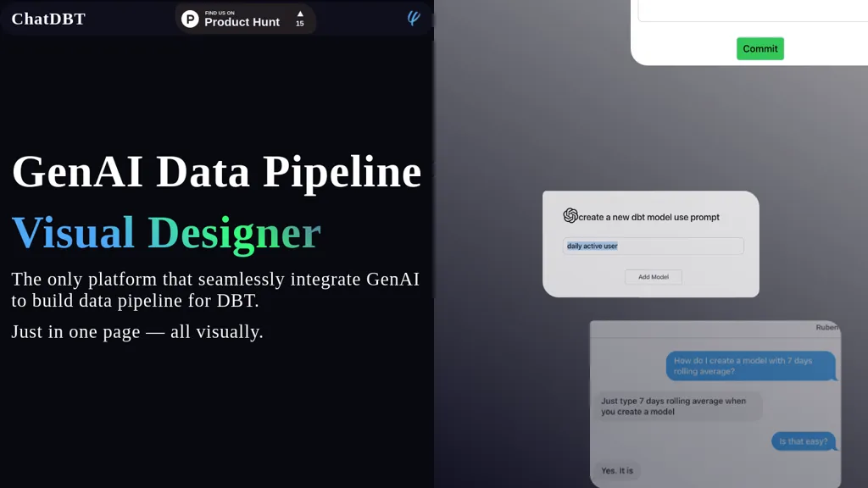Click the 'Is that easy?' chat bubble

point(803,441)
